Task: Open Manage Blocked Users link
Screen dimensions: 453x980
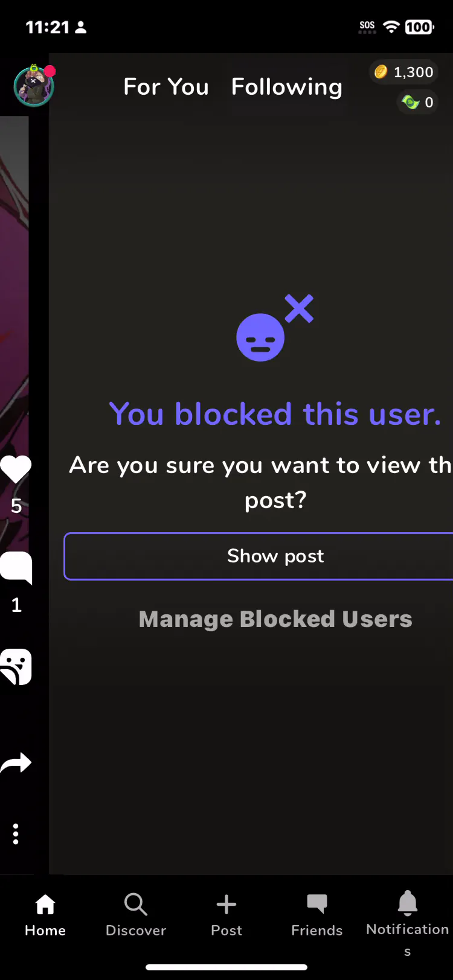Action: click(275, 619)
